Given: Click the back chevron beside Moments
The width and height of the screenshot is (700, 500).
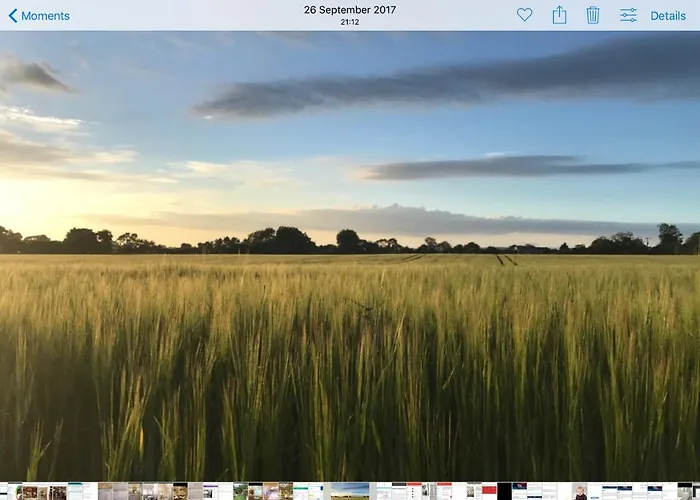Looking at the screenshot, I should point(13,16).
